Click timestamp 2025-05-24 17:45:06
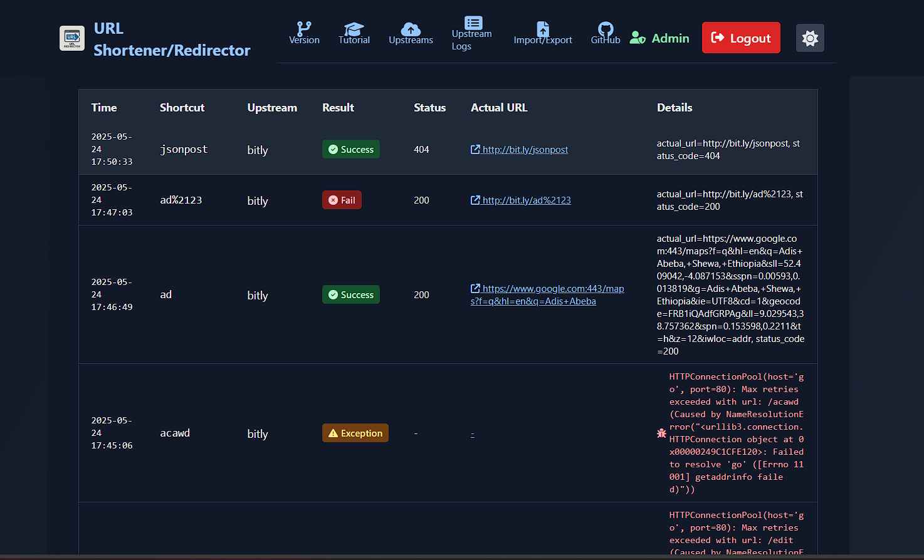Screen dimensions: 924x560 point(112,433)
